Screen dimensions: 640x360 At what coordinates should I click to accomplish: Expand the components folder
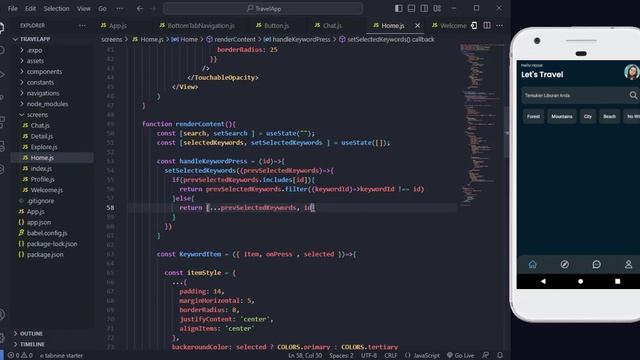pyautogui.click(x=52, y=71)
